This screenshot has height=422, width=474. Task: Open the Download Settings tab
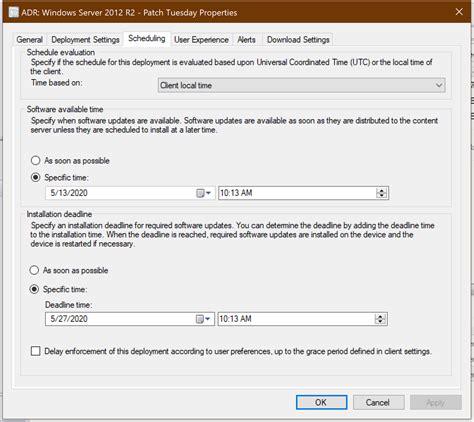[298, 40]
